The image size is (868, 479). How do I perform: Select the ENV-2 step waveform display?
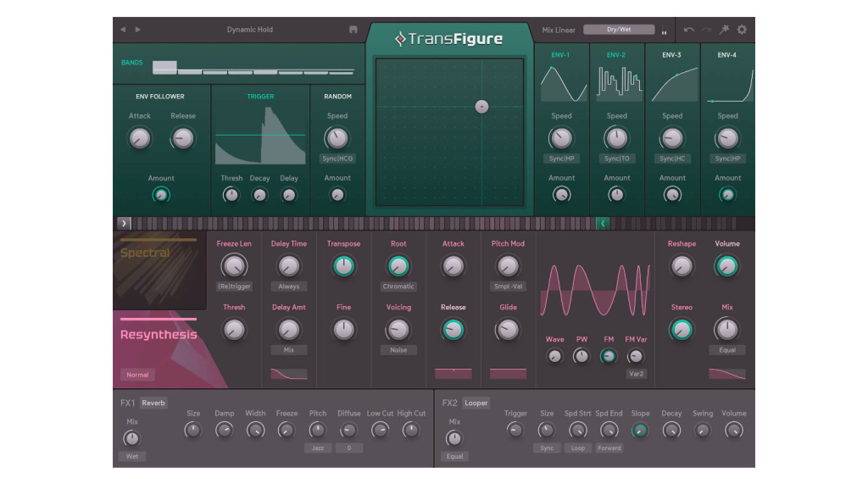(620, 84)
